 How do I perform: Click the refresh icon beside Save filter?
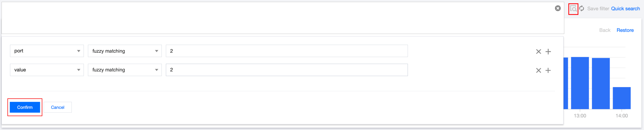pyautogui.click(x=582, y=8)
